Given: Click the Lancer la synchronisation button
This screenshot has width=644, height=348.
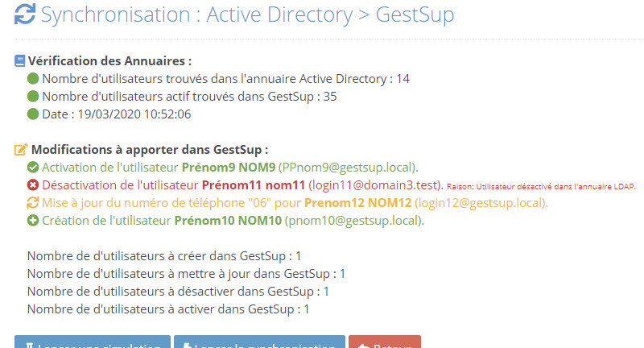Looking at the screenshot, I should [259, 342].
